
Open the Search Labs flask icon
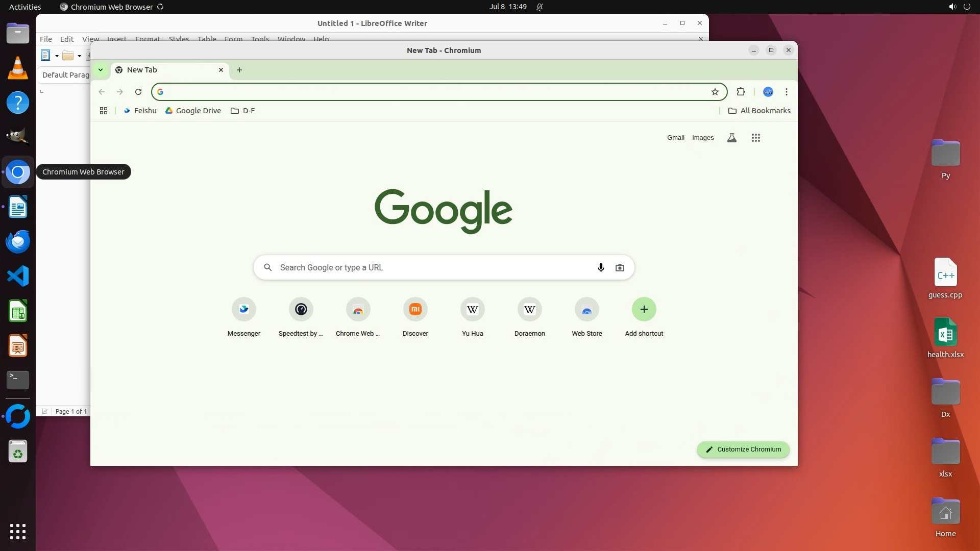(731, 138)
